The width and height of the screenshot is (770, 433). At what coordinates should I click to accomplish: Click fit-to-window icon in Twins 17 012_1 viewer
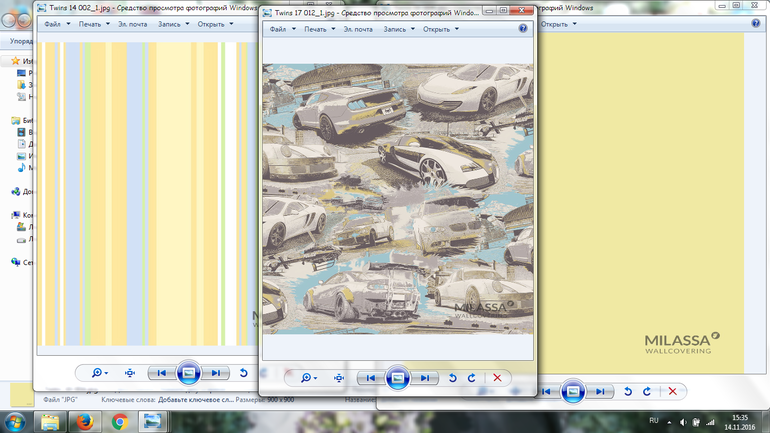(339, 378)
